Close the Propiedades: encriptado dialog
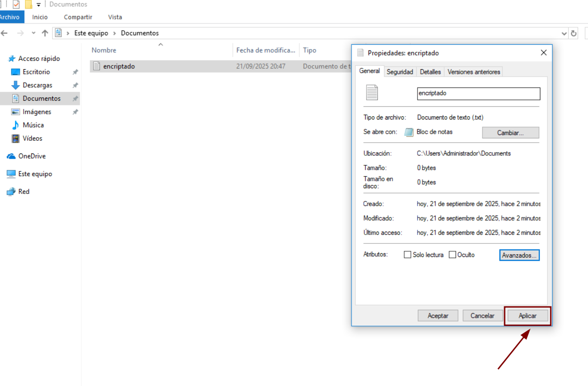 (543, 53)
